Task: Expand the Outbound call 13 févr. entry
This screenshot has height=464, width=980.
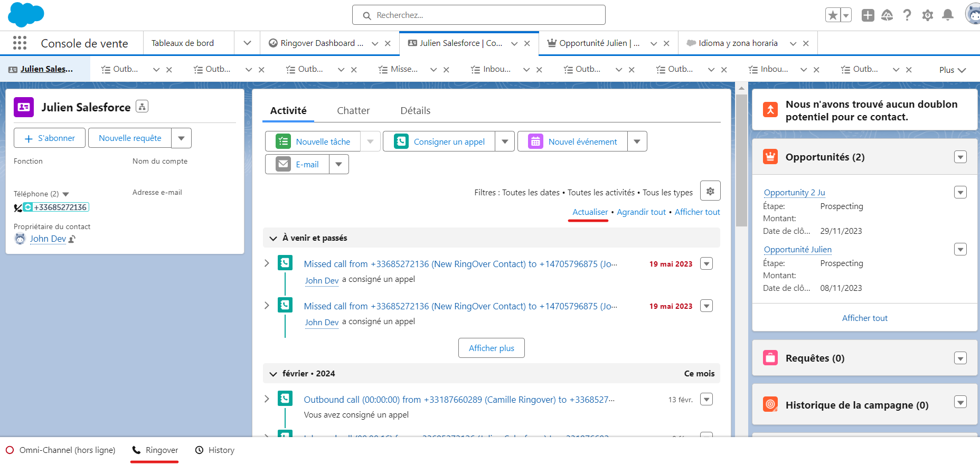Action: tap(267, 399)
